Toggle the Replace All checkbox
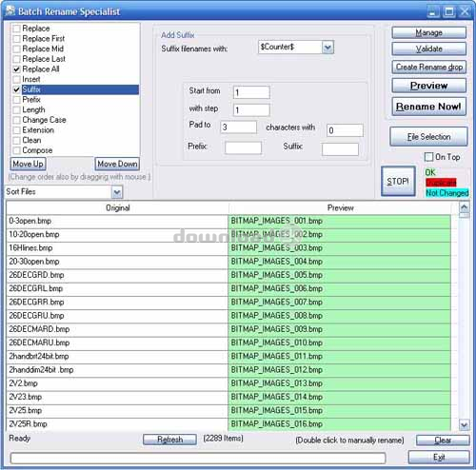 16,69
